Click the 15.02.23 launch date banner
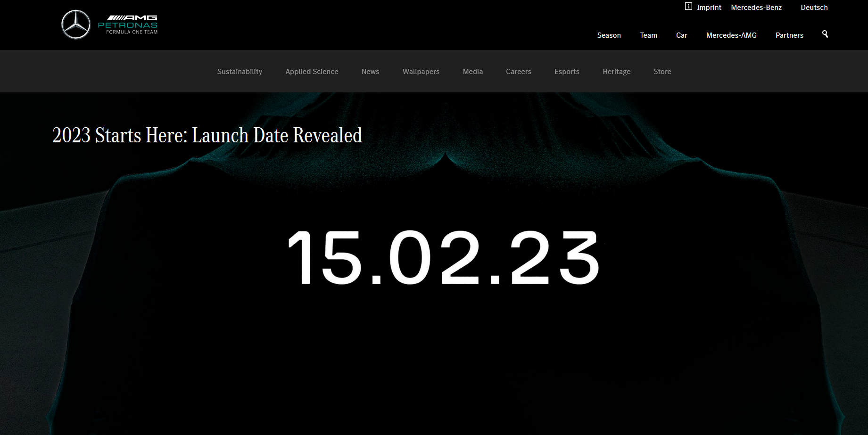The width and height of the screenshot is (868, 435). tap(443, 258)
